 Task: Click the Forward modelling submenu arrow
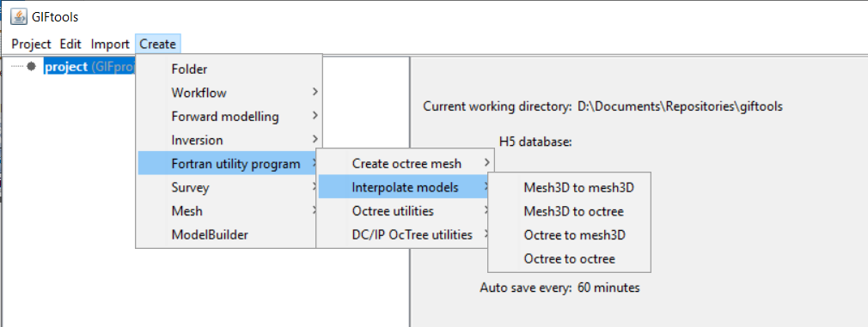click(315, 116)
